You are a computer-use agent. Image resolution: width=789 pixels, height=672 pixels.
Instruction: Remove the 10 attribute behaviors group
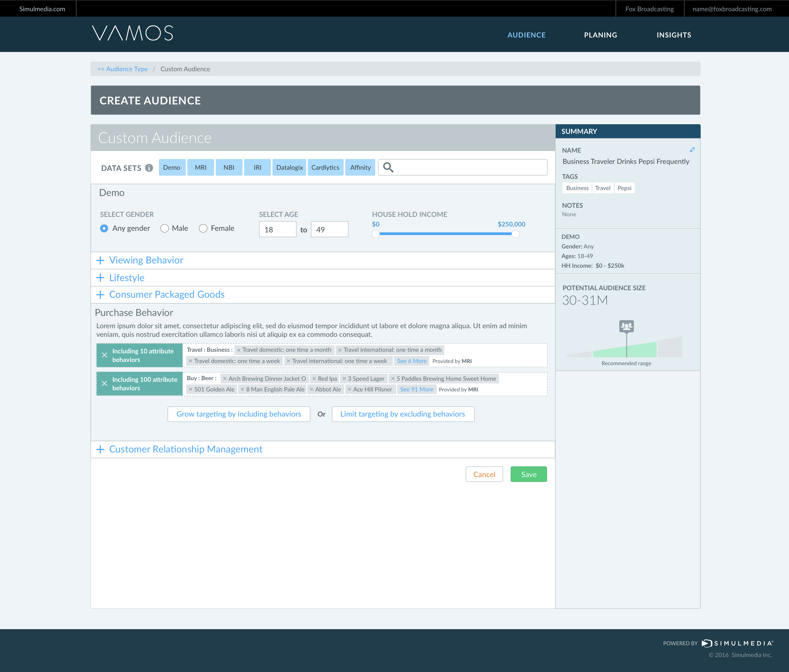pyautogui.click(x=104, y=355)
